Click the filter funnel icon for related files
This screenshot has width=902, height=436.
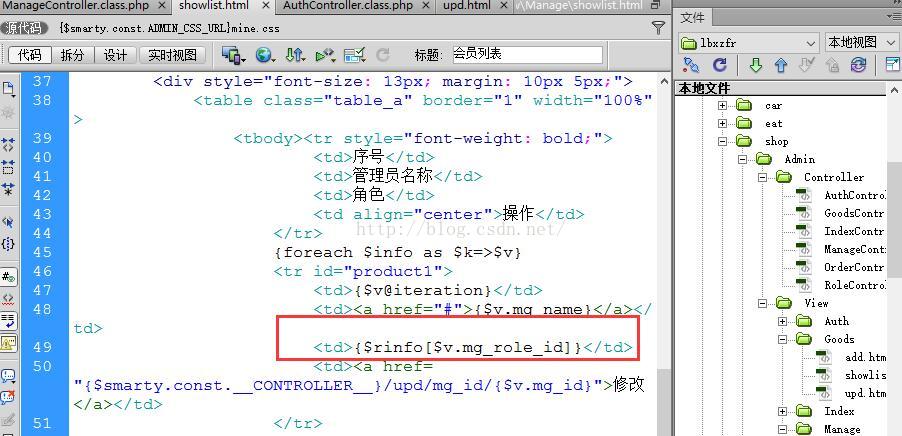click(658, 27)
